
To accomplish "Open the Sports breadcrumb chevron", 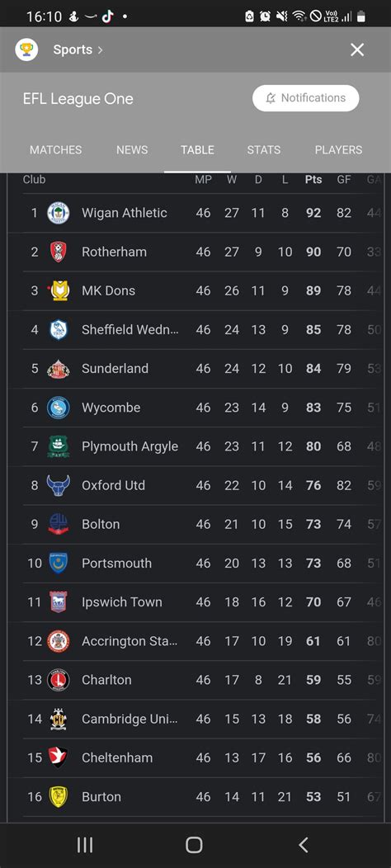I will click(x=101, y=50).
